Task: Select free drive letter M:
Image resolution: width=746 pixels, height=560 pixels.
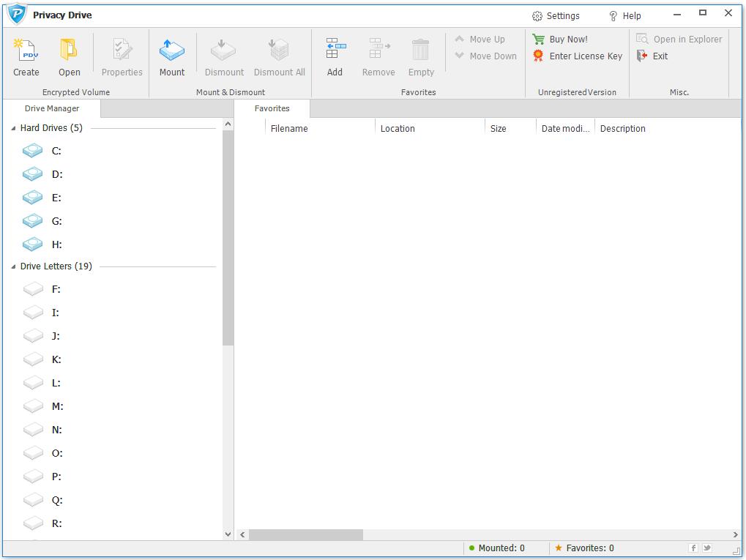Action: tap(42, 406)
